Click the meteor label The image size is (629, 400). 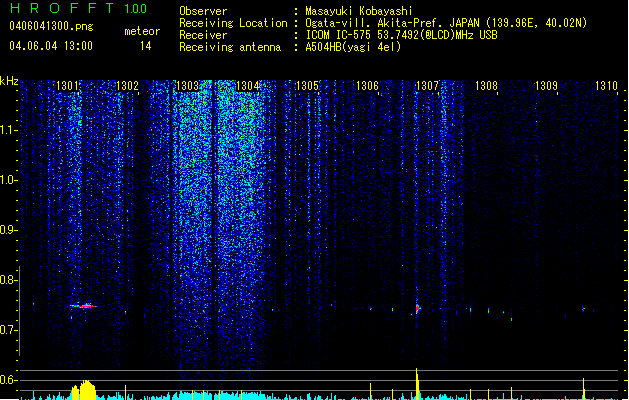point(142,31)
